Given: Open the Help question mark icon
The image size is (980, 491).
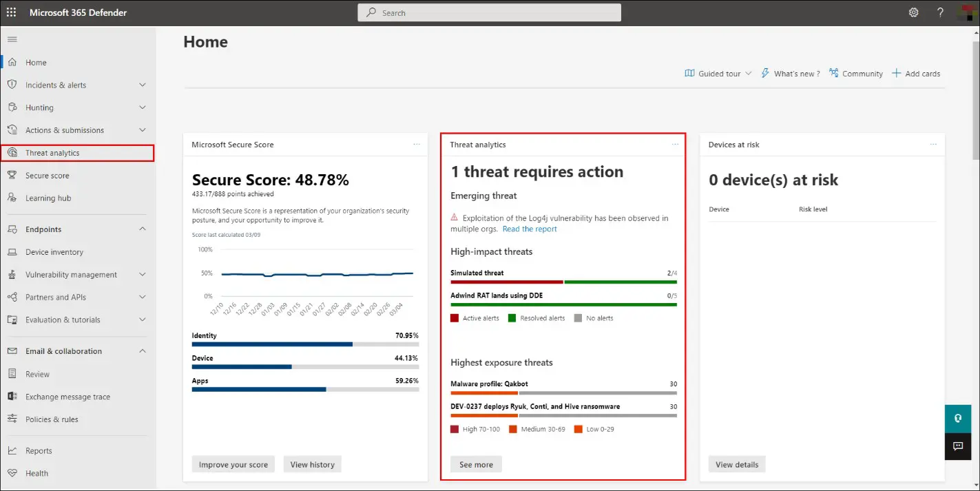Looking at the screenshot, I should point(940,12).
